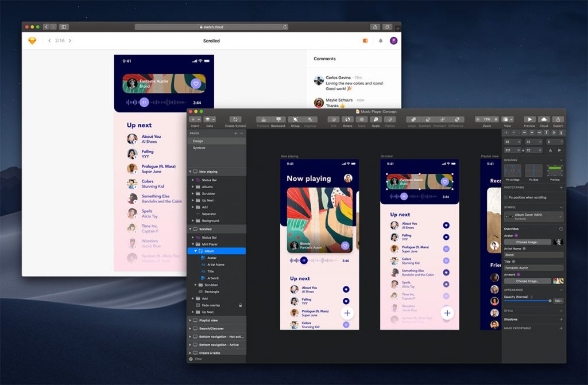Click the Cloud upload icon
The height and width of the screenshot is (385, 588).
[x=544, y=119]
